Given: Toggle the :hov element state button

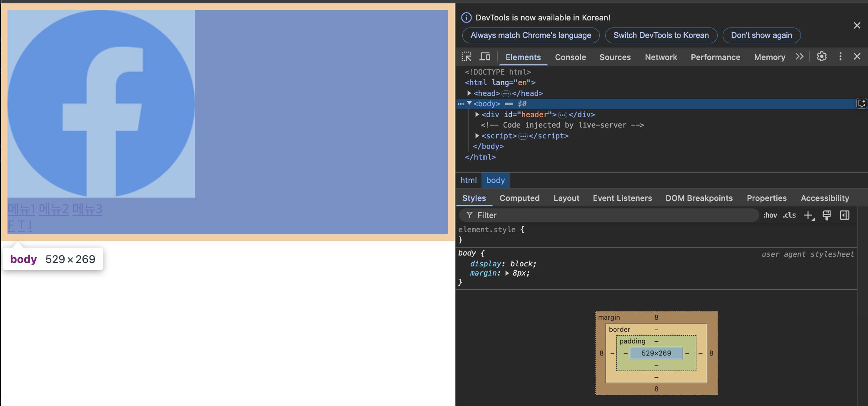Looking at the screenshot, I should pos(770,215).
